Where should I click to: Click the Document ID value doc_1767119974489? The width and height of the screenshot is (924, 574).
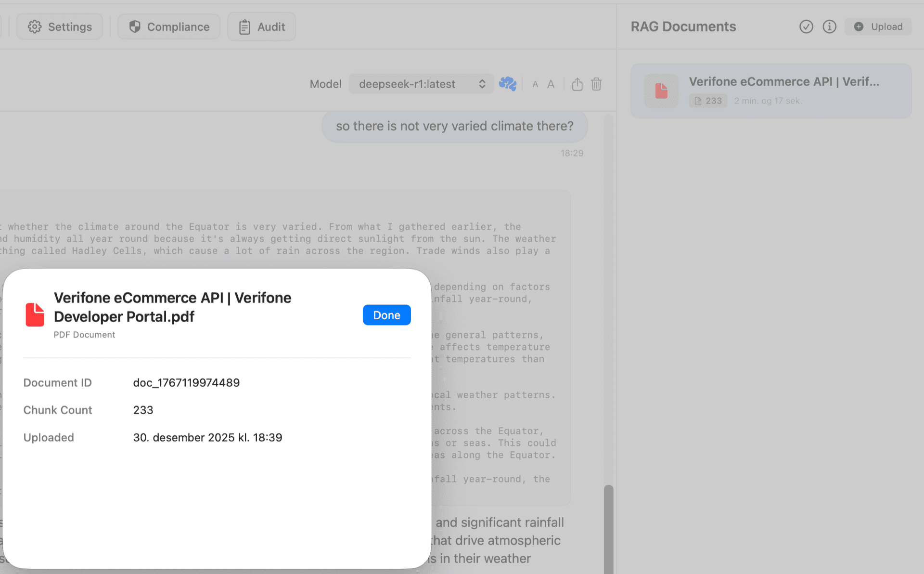click(x=186, y=383)
